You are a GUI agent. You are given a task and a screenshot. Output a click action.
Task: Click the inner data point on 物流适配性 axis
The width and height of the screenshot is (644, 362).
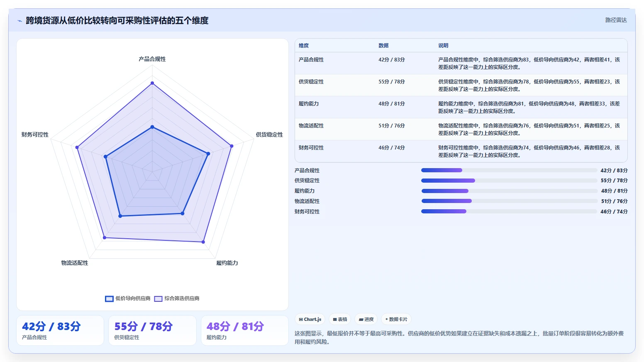point(120,216)
